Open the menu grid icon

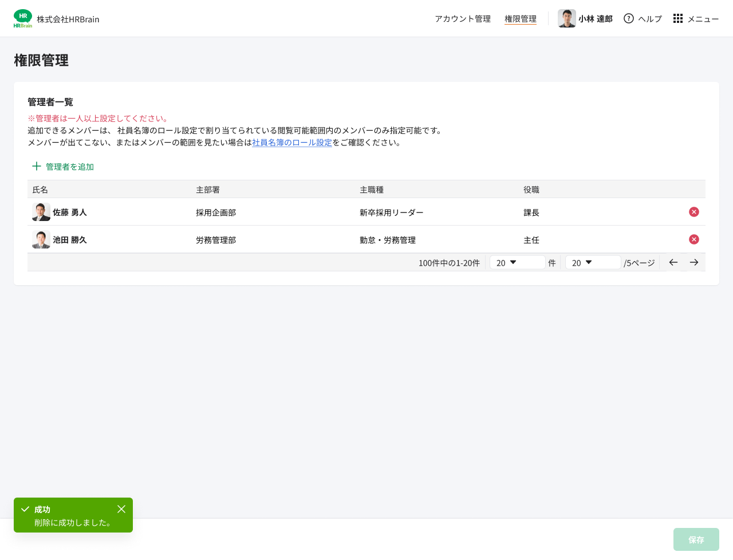677,18
